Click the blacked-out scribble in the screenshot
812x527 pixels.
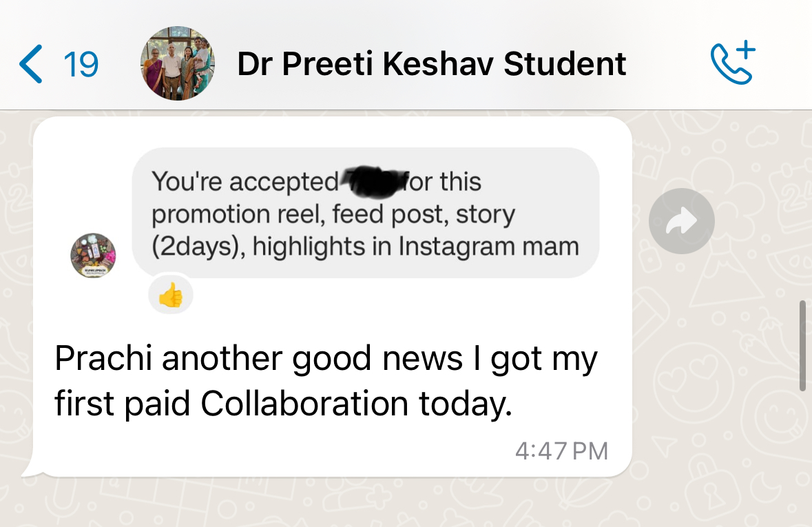pos(372,182)
